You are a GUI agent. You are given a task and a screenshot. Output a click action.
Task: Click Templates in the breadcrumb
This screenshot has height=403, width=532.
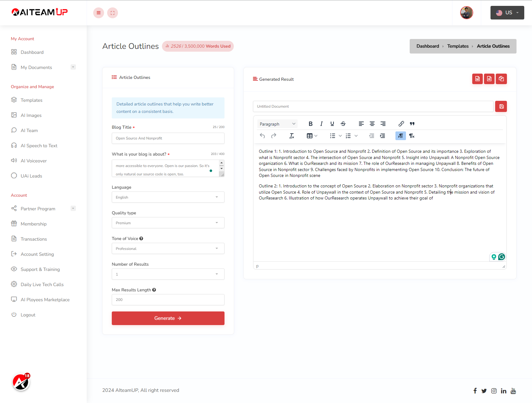[x=458, y=46]
